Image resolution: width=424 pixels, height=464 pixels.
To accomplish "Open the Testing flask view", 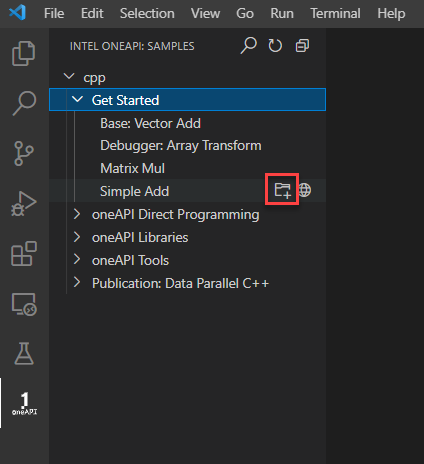I will click(24, 353).
